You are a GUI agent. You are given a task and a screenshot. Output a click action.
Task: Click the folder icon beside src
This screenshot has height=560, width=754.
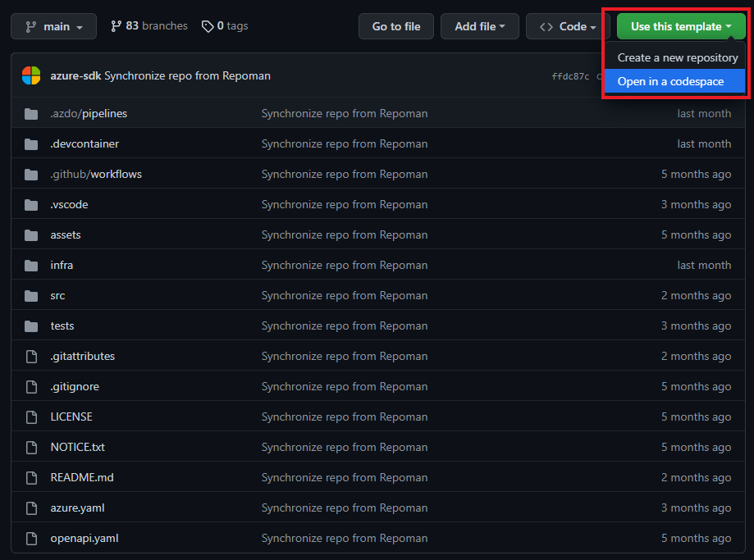tap(30, 295)
